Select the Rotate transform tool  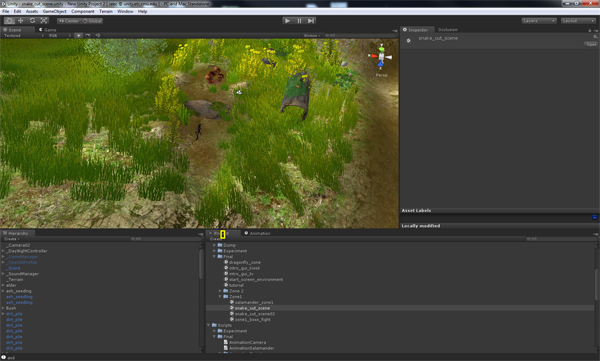click(x=33, y=21)
